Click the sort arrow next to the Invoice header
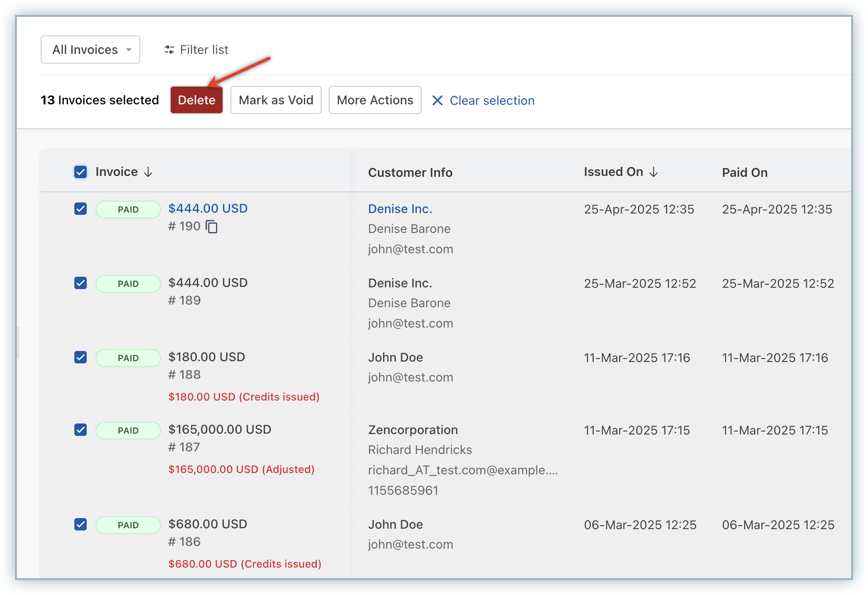868x595 pixels. (149, 172)
